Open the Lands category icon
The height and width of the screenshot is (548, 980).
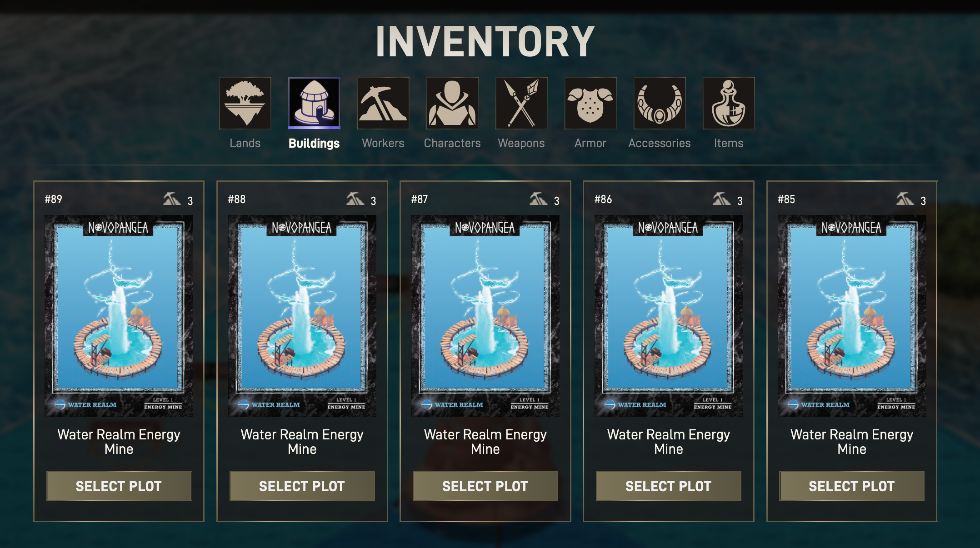click(x=245, y=103)
